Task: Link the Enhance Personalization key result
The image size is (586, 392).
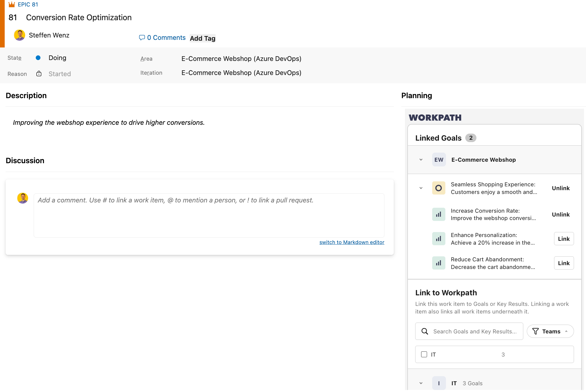Action: pyautogui.click(x=564, y=239)
